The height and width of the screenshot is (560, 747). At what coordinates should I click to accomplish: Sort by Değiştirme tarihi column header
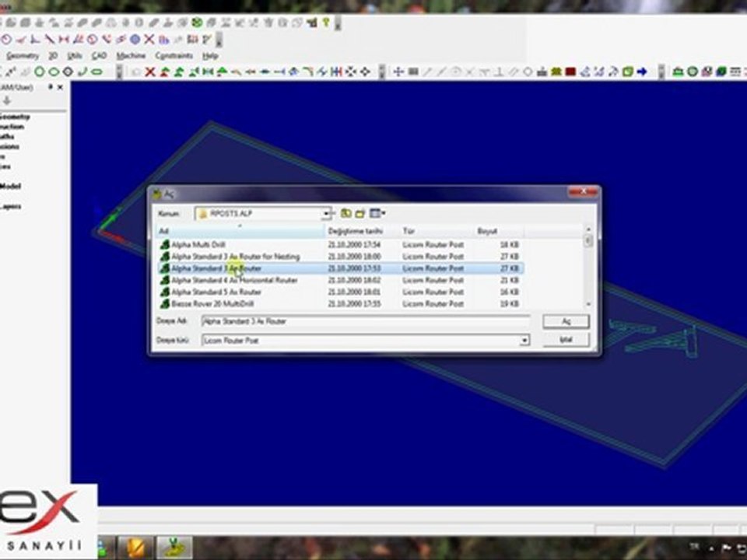[x=362, y=231]
